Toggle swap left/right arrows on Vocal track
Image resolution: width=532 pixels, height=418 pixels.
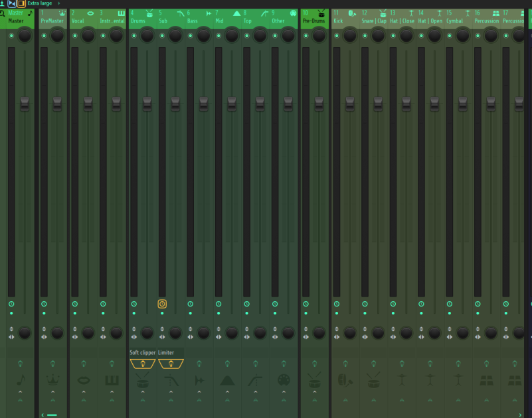pos(75,337)
